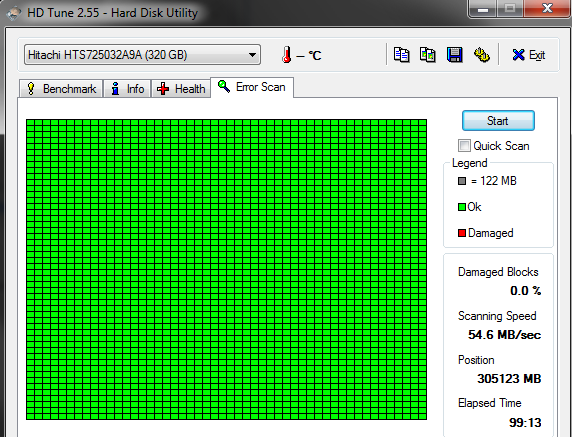
Task: Click the arrow of the drive combo box
Action: pyautogui.click(x=252, y=55)
